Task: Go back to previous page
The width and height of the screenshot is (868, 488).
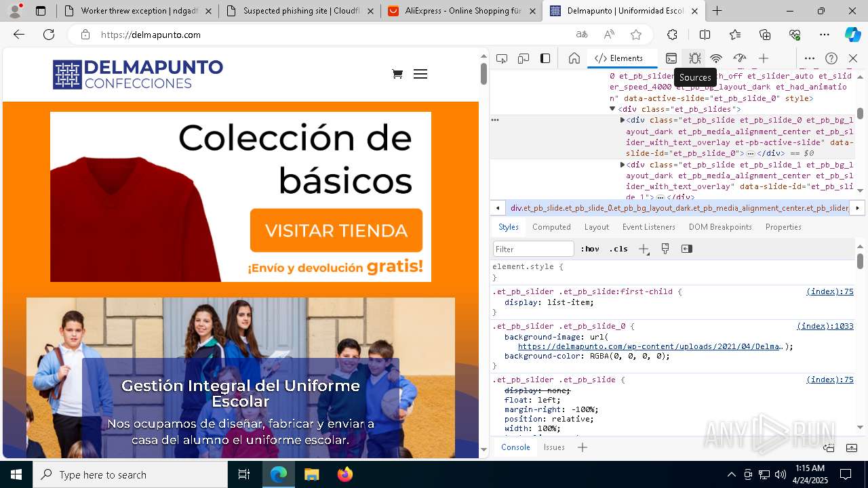Action: pyautogui.click(x=19, y=35)
